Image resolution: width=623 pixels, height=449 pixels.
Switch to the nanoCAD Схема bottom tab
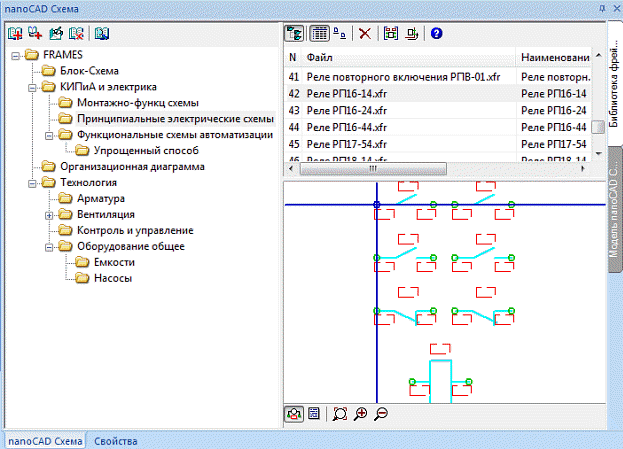(x=45, y=441)
